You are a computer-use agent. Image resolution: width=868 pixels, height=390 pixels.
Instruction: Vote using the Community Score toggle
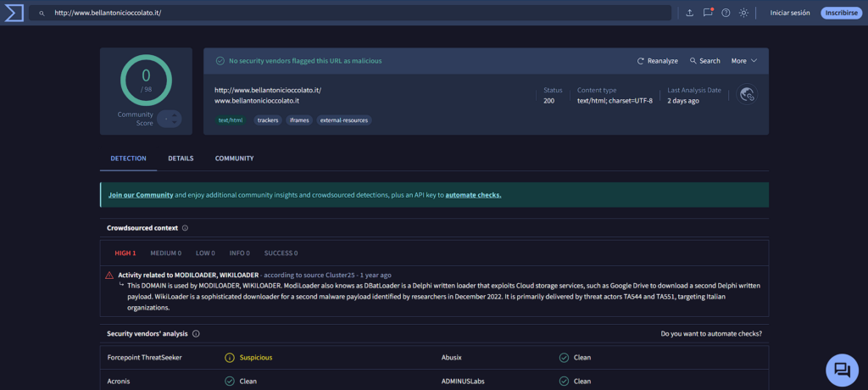pos(170,119)
